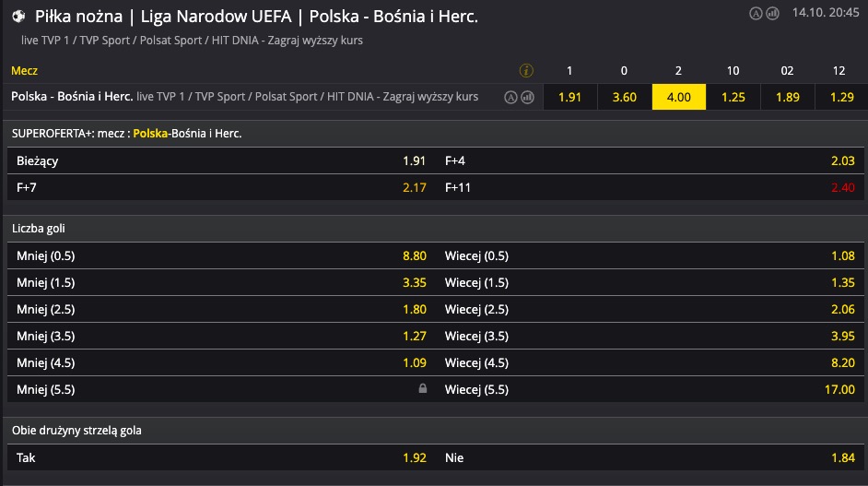868x486 pixels.
Task: Select Tak odds 1.92
Action: (x=415, y=457)
